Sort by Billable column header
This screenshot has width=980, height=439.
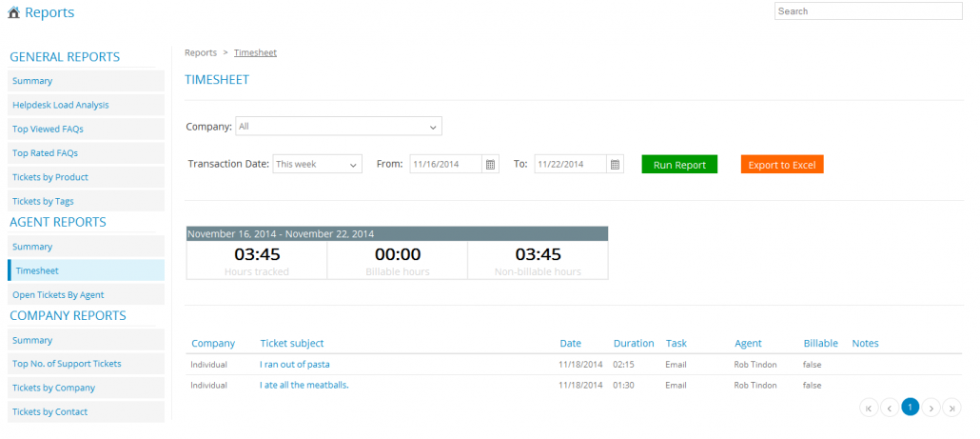click(x=820, y=344)
